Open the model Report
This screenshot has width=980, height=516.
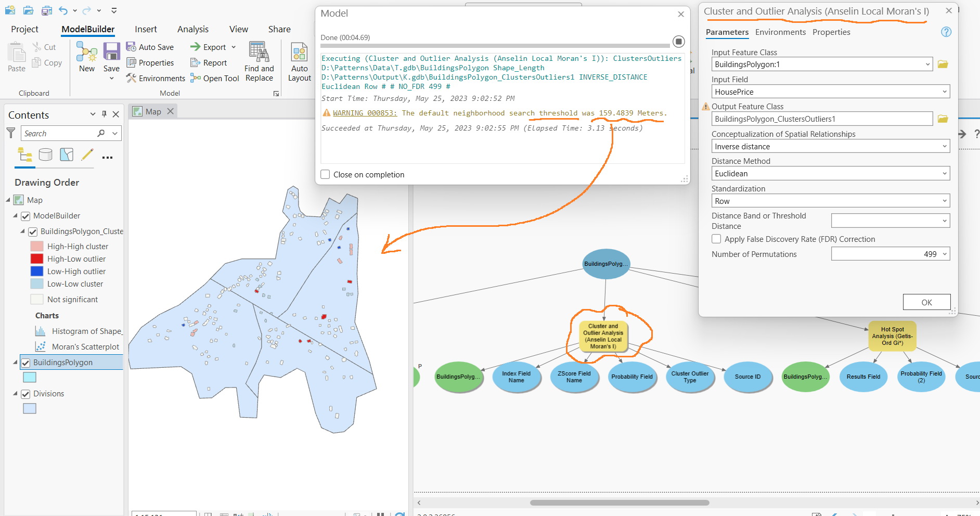[x=209, y=62]
